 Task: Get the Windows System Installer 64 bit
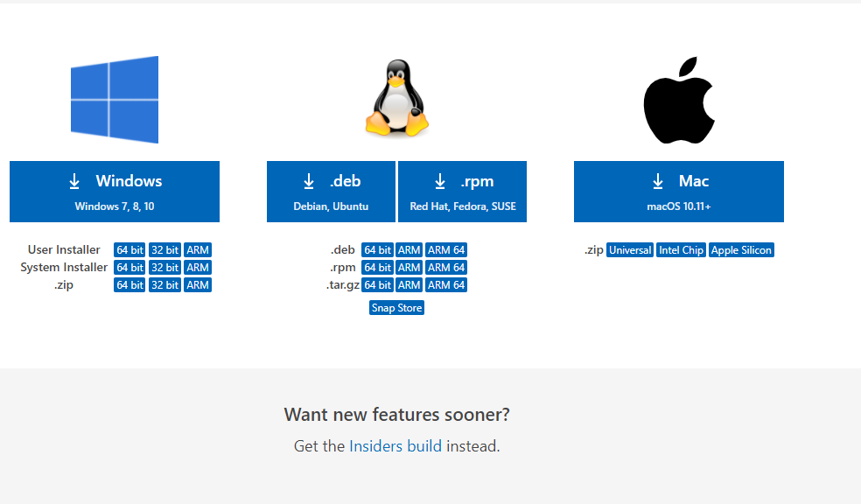(x=129, y=268)
